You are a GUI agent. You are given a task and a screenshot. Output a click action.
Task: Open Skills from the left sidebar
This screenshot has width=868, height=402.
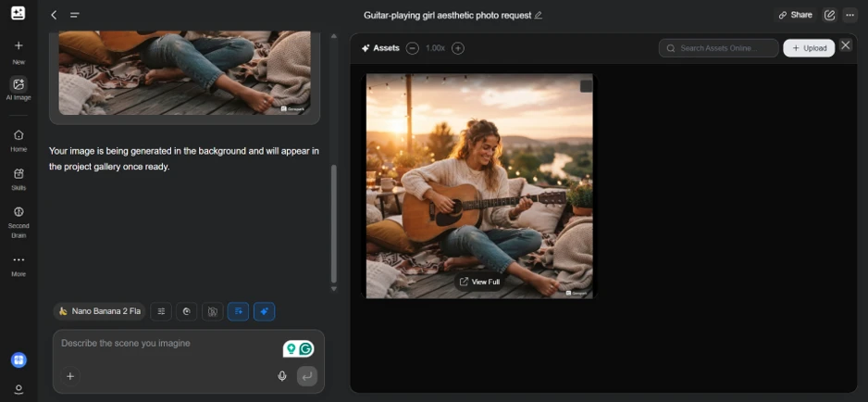click(x=19, y=179)
